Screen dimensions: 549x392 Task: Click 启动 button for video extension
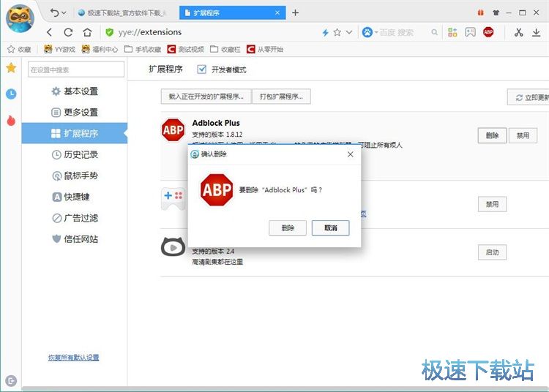point(492,252)
